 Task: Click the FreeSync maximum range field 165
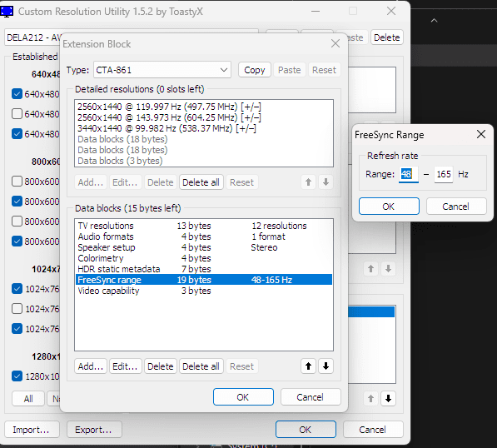[444, 174]
